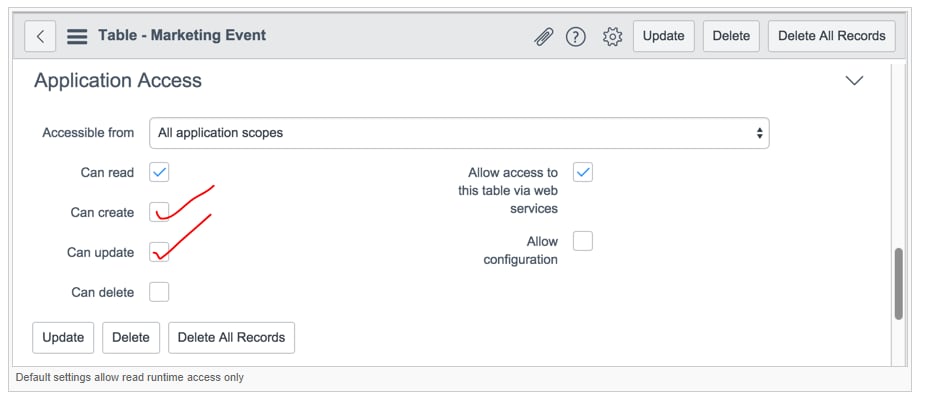Open the hamburger context menu icon
Image resolution: width=938 pixels, height=420 pixels.
coord(77,36)
